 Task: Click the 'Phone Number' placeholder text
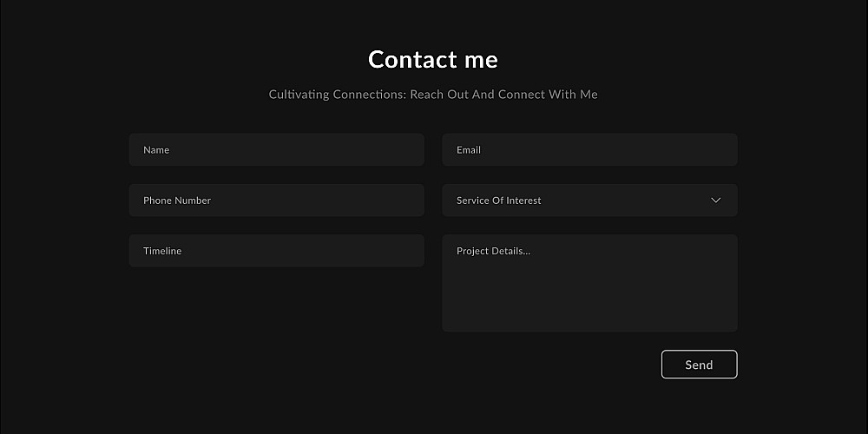tap(177, 201)
